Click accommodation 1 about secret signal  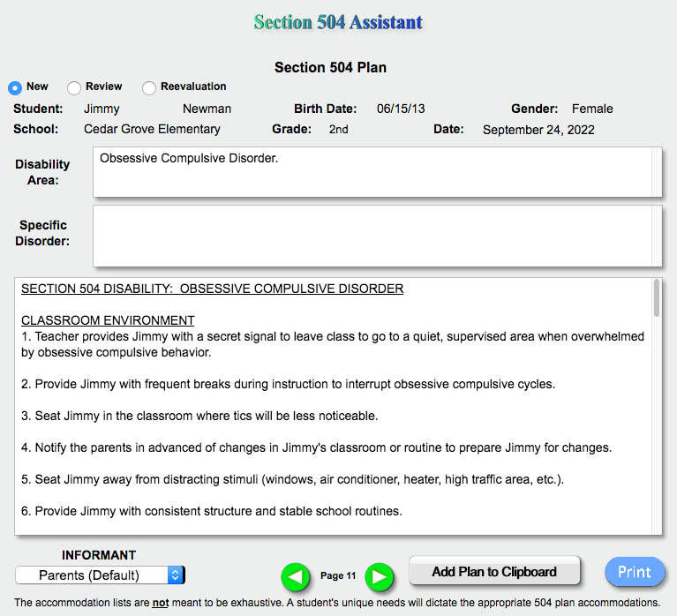click(333, 344)
